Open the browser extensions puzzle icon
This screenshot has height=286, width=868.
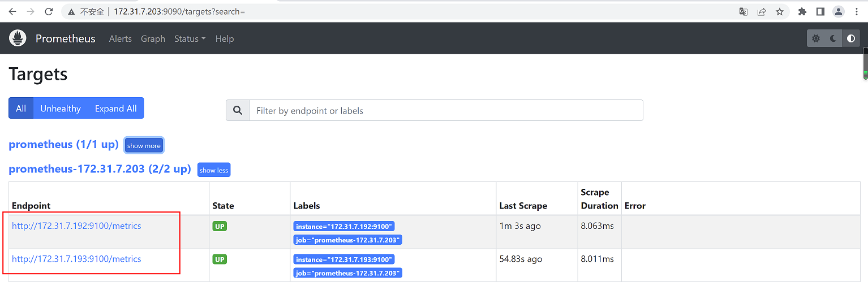(802, 11)
